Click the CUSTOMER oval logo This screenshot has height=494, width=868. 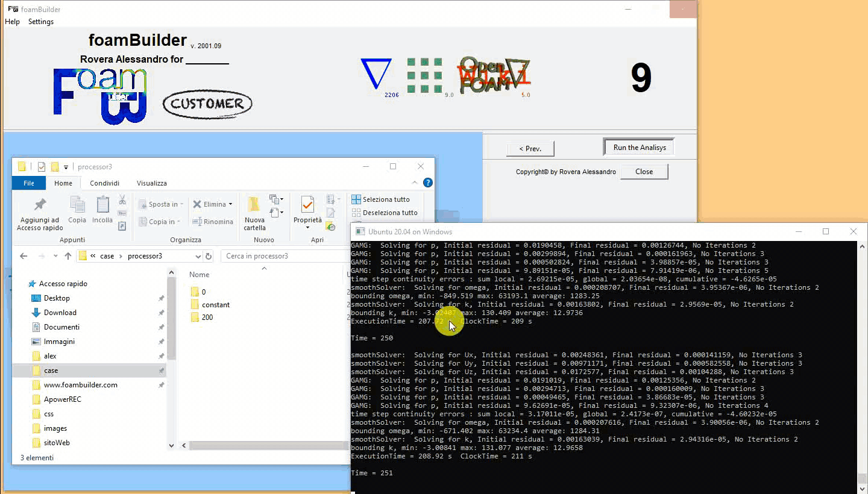pyautogui.click(x=207, y=104)
